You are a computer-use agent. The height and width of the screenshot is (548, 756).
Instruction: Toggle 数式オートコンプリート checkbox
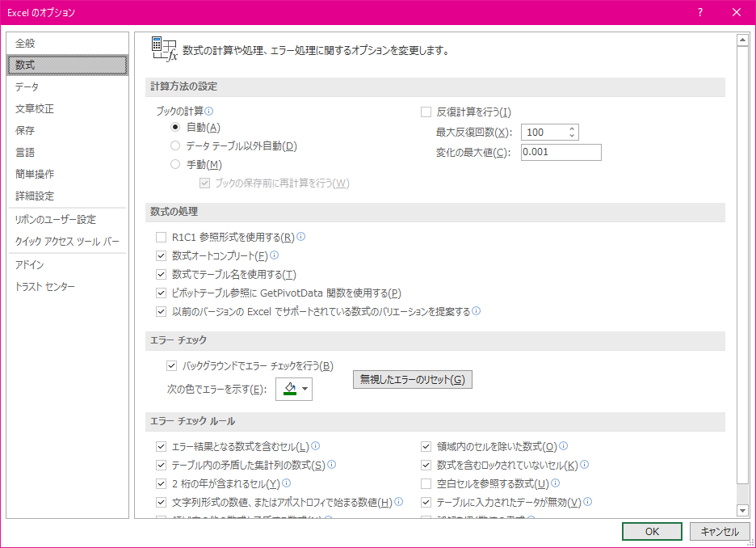(161, 255)
